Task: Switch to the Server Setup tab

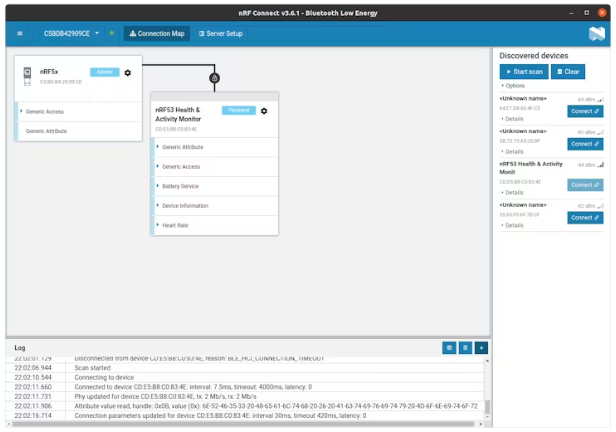Action: [220, 33]
